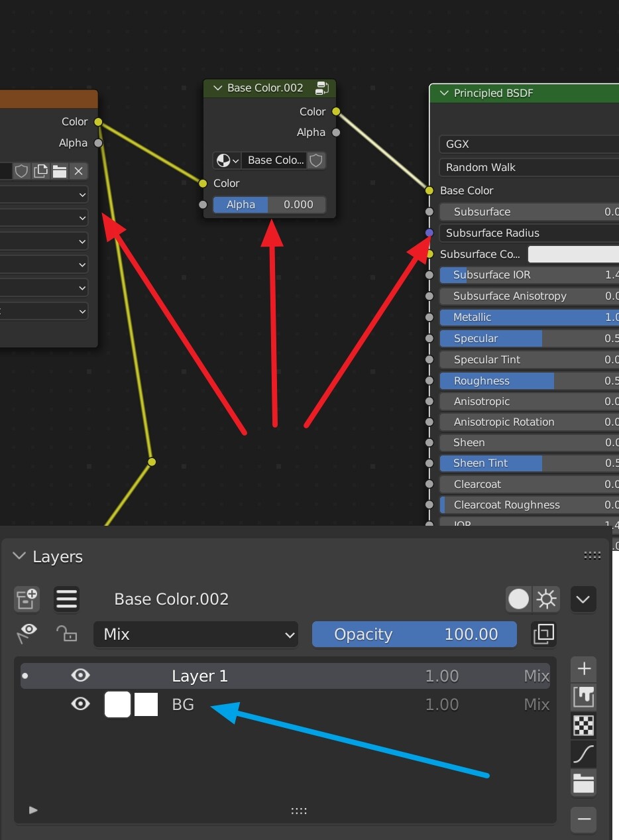Collapse the Base Color.002 node

coord(217,88)
